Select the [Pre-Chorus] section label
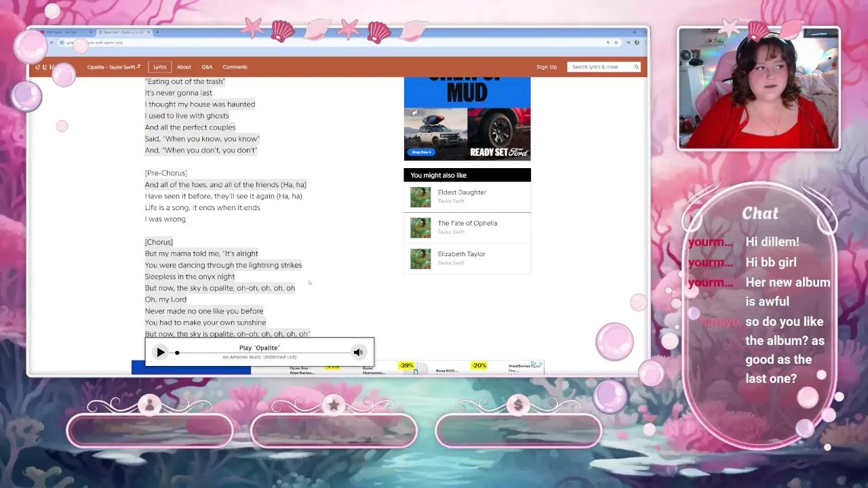868x488 pixels. coord(165,173)
